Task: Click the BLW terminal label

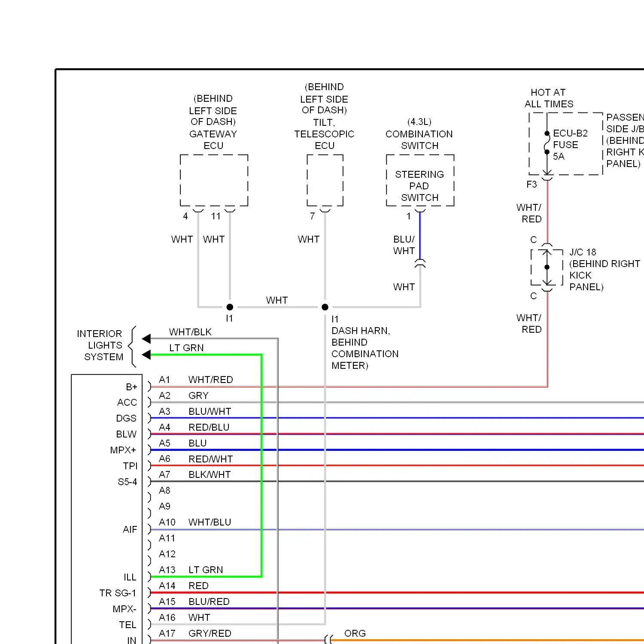Action: 126,434
